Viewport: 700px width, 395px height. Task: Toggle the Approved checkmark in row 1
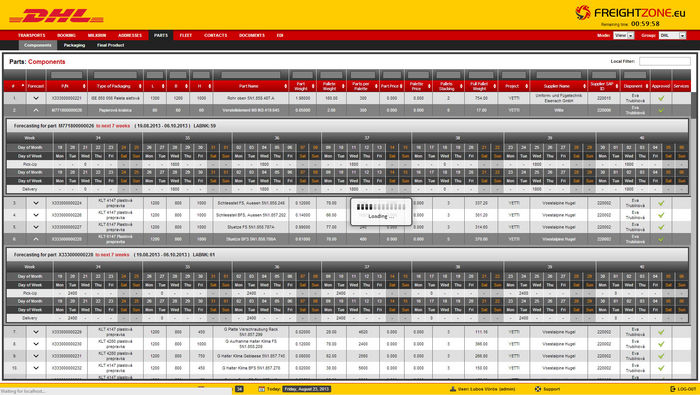pyautogui.click(x=661, y=98)
